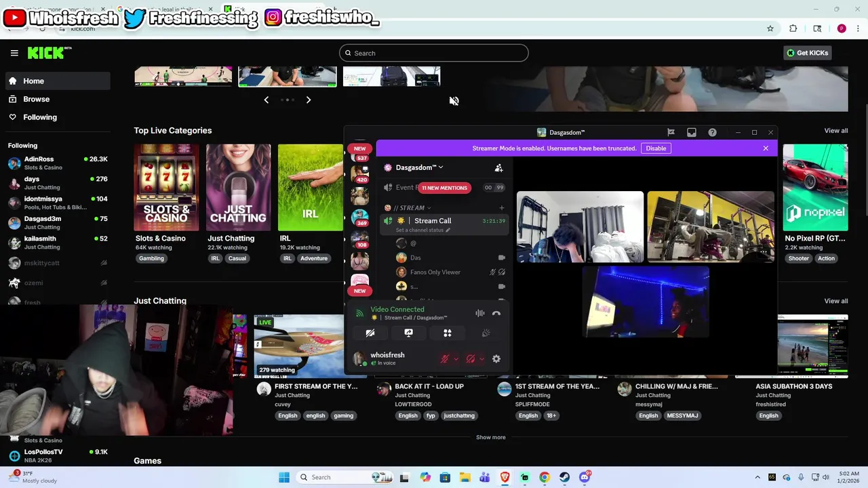Open Discord output options dropdown arrow
This screenshot has height=488, width=868.
[482, 359]
